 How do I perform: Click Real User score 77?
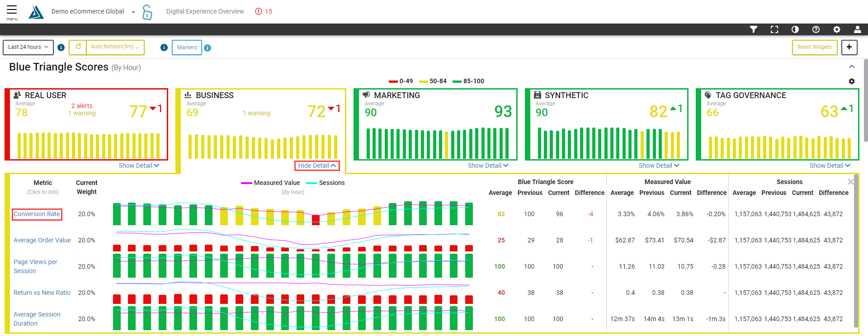coord(138,111)
